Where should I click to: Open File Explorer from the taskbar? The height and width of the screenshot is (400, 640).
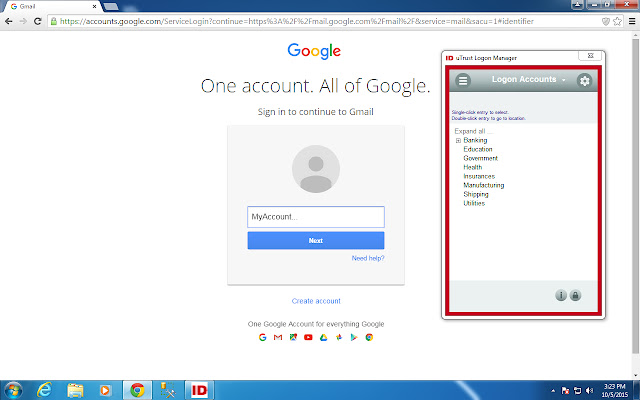pyautogui.click(x=75, y=390)
